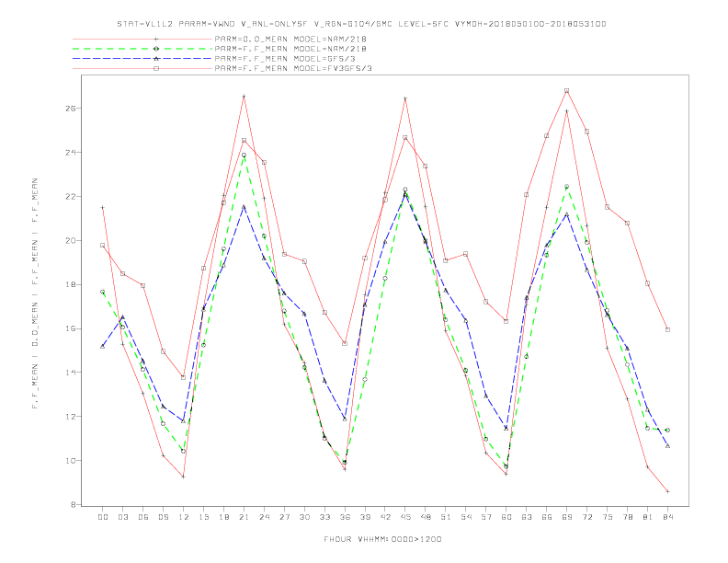Click x-axis forecast hour label 24
728x563 pixels.
pyautogui.click(x=264, y=517)
